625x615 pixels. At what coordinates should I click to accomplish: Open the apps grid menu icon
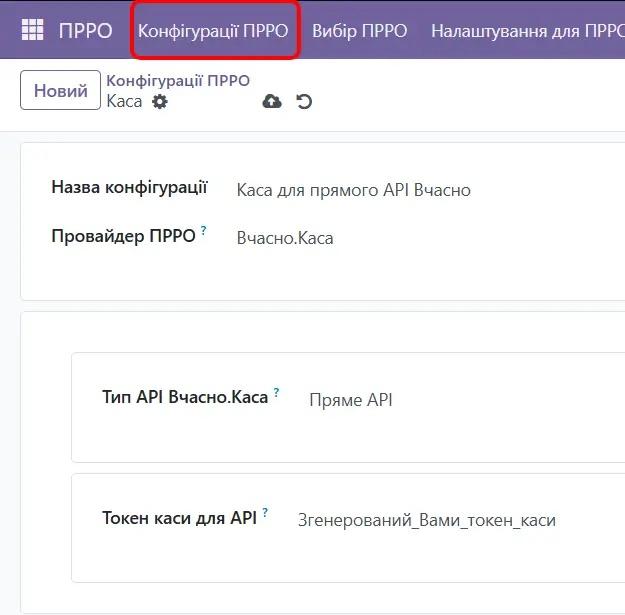32,30
